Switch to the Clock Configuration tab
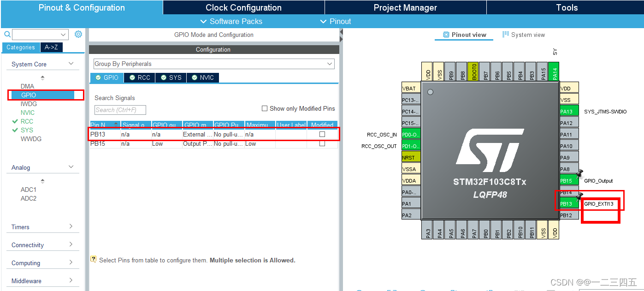 pyautogui.click(x=243, y=7)
